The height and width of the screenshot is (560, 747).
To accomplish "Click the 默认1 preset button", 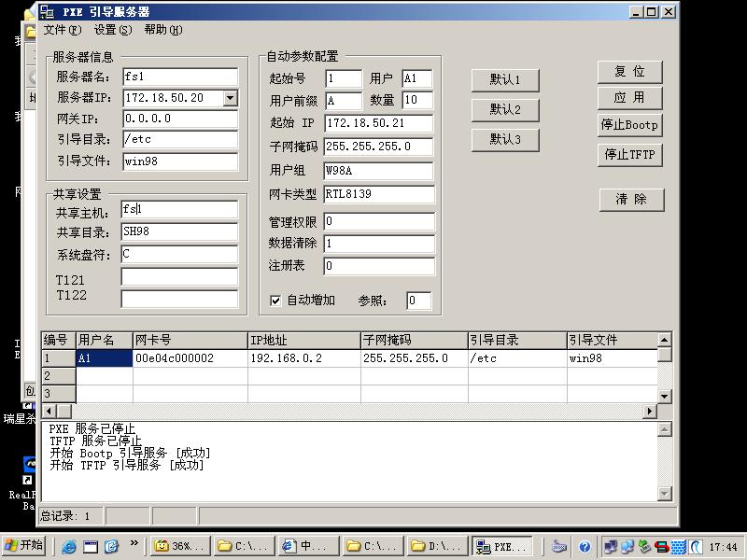I will (x=505, y=80).
